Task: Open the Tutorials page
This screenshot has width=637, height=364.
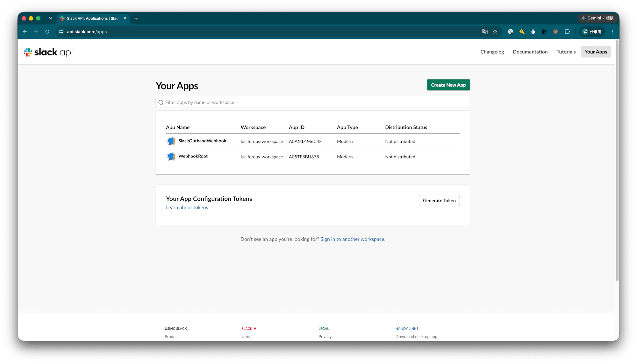Action: 566,52
